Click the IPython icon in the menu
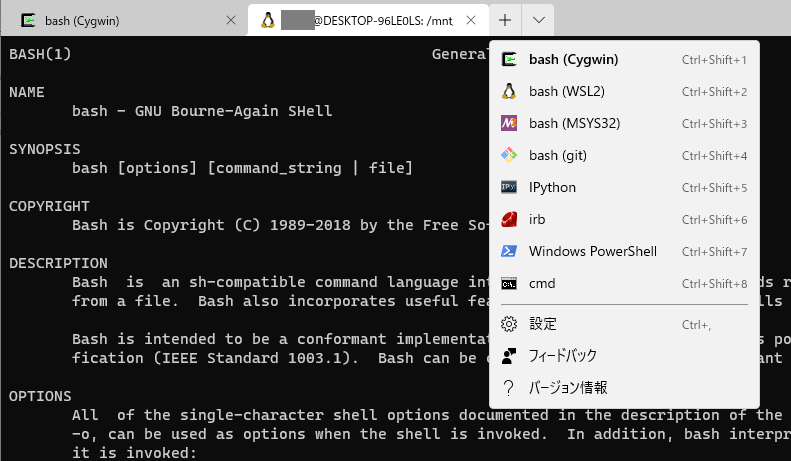 [x=509, y=187]
